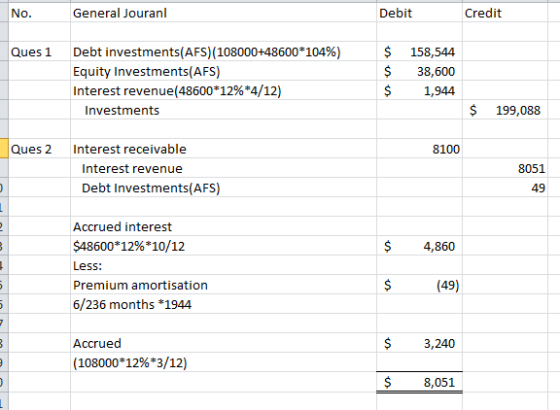The width and height of the screenshot is (560, 410).
Task: Select the indented 'Debt Investments(AFS)' cell
Action: [223, 188]
